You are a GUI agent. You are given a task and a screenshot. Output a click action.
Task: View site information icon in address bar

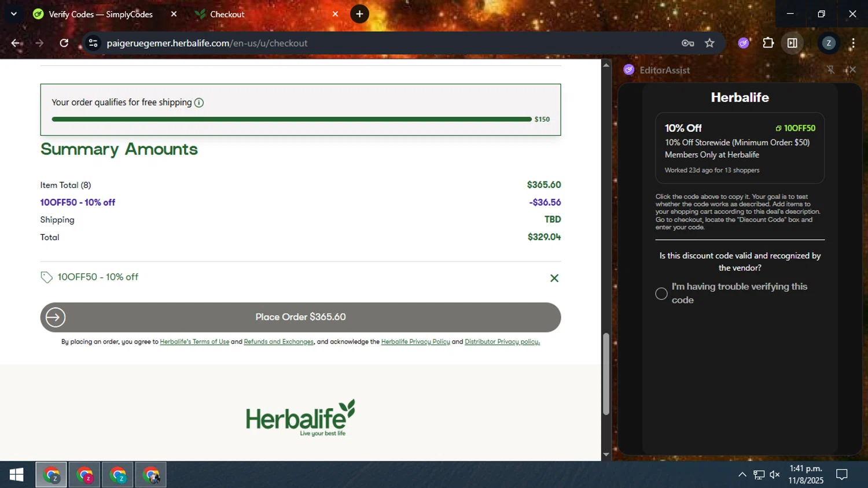tap(93, 43)
